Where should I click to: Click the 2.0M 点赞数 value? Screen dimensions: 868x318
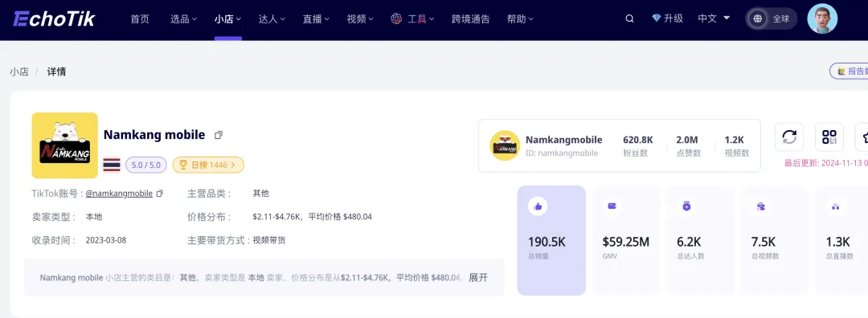point(687,140)
